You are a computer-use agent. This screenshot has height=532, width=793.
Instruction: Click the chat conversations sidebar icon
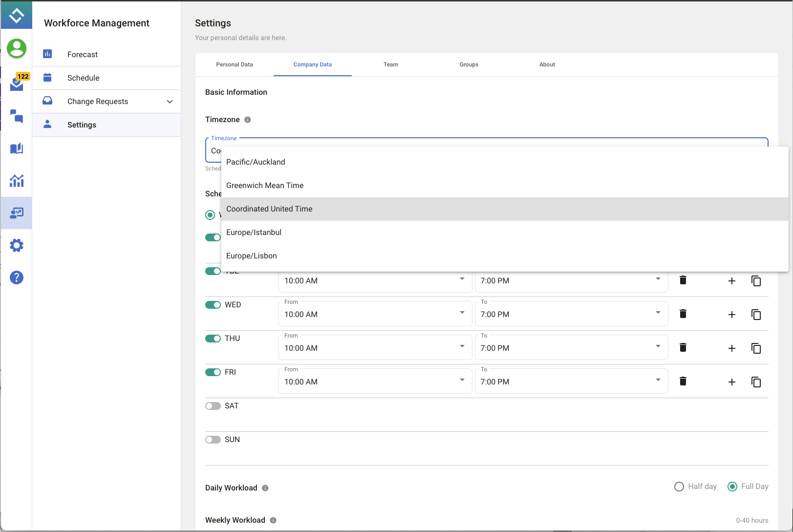point(17,116)
